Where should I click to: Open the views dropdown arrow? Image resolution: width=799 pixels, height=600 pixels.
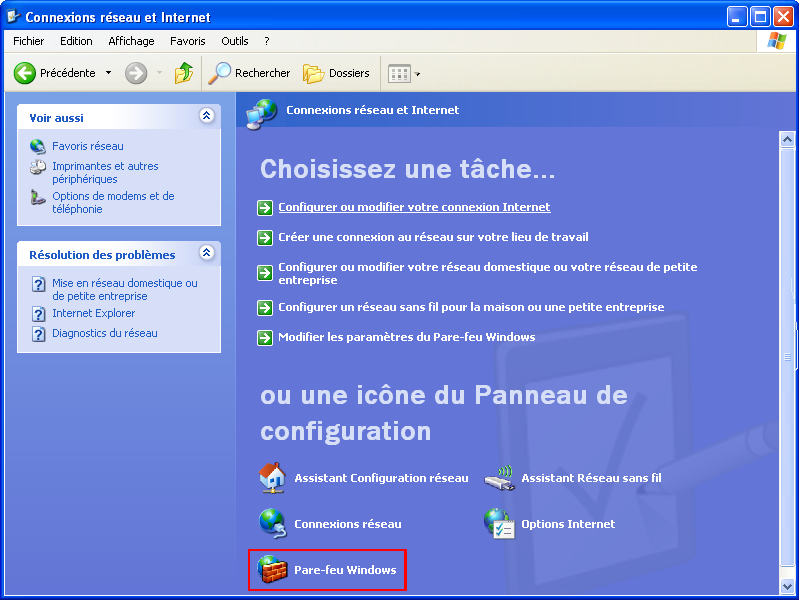(x=417, y=74)
